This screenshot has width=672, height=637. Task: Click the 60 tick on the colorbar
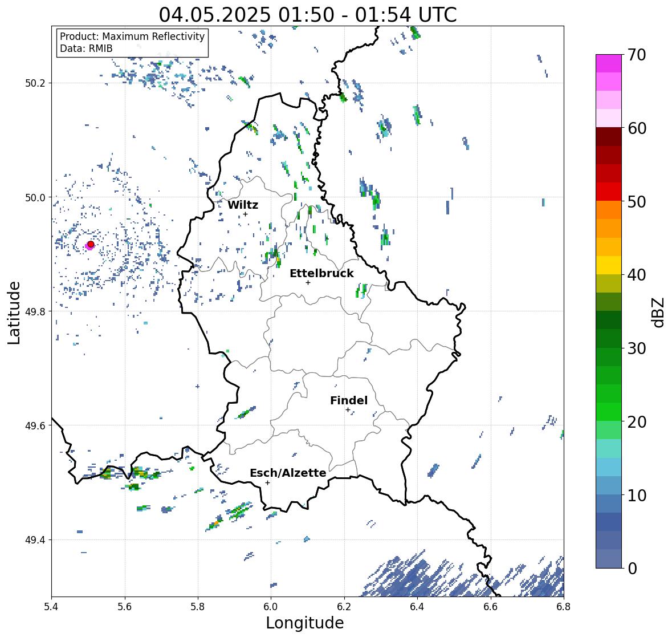click(x=636, y=128)
